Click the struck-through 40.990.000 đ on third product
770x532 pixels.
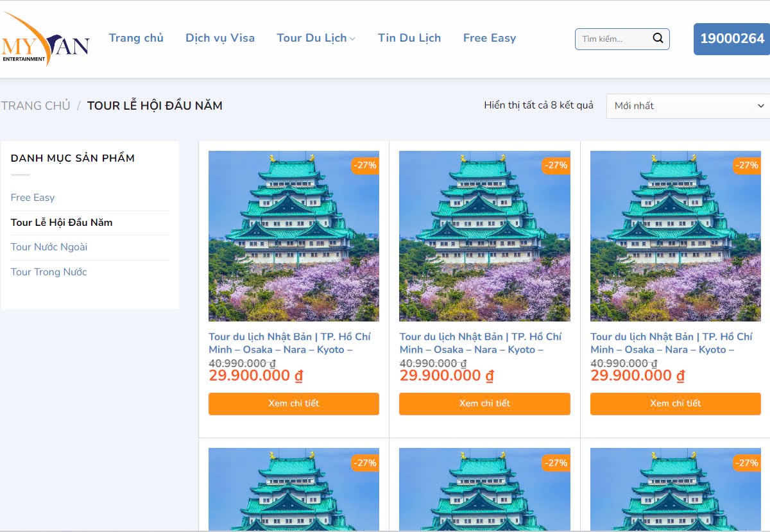(623, 363)
